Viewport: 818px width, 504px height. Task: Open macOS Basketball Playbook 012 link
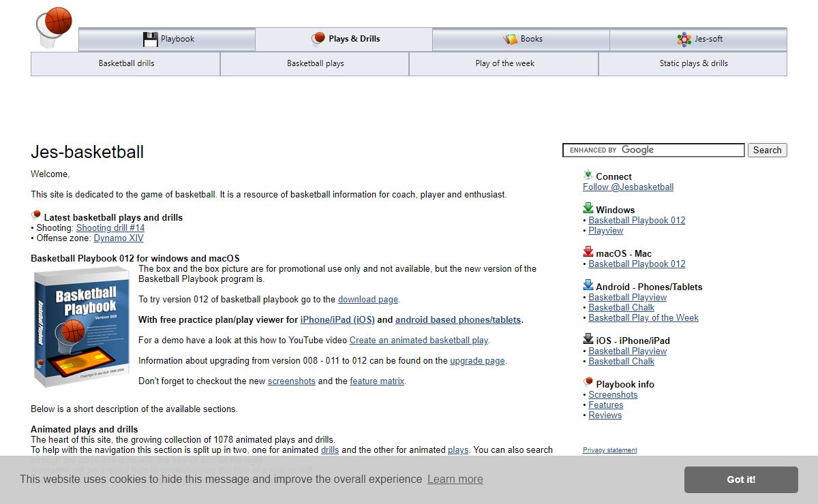(637, 264)
